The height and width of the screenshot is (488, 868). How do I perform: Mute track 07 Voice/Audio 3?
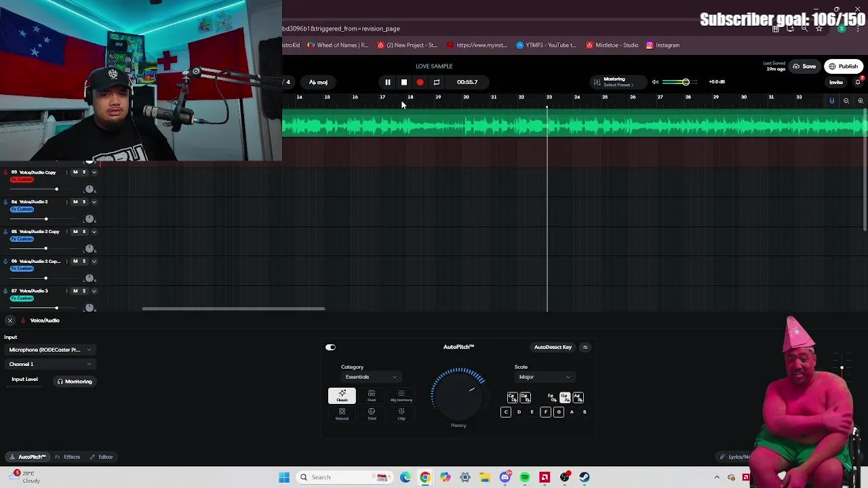75,291
